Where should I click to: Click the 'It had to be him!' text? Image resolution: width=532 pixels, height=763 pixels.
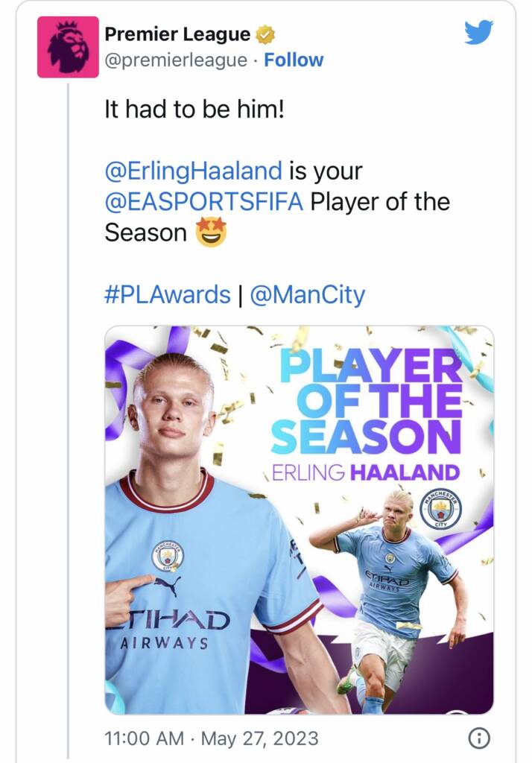[194, 109]
